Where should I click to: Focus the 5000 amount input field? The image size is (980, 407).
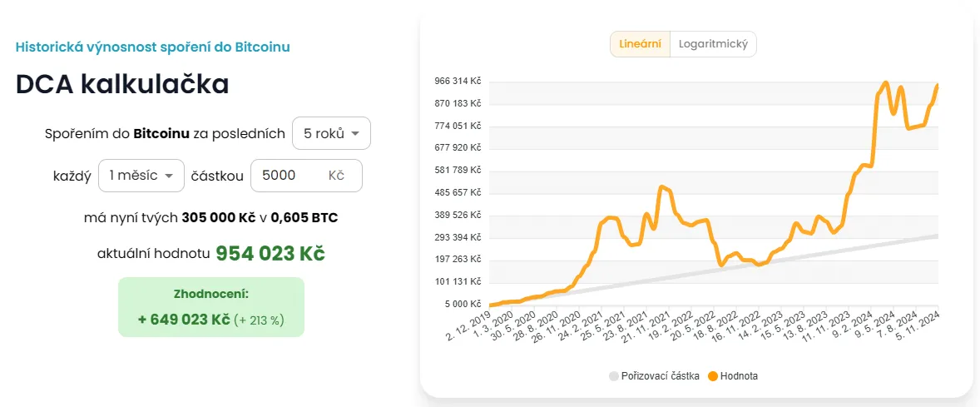[287, 176]
